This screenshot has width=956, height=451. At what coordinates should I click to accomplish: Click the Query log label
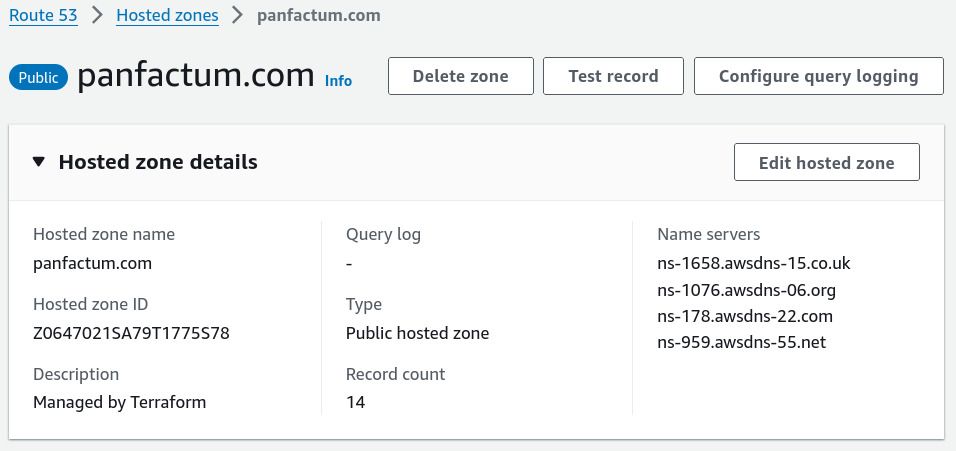point(383,235)
